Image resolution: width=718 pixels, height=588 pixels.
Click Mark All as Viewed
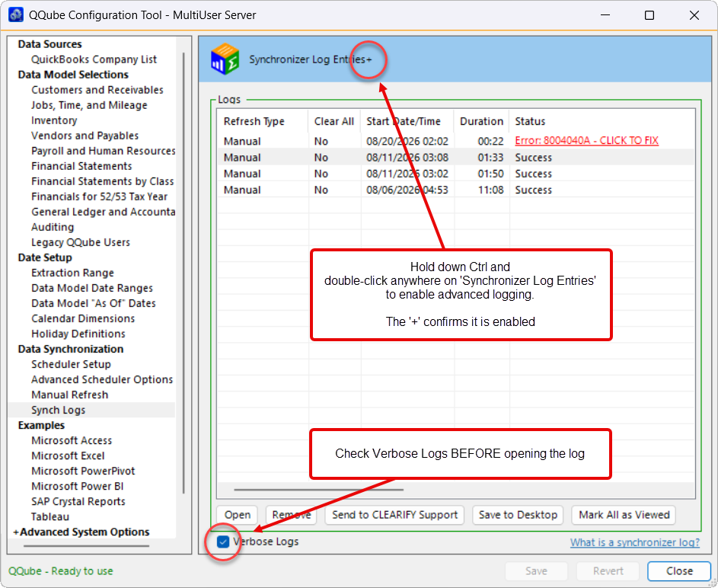[x=624, y=515]
